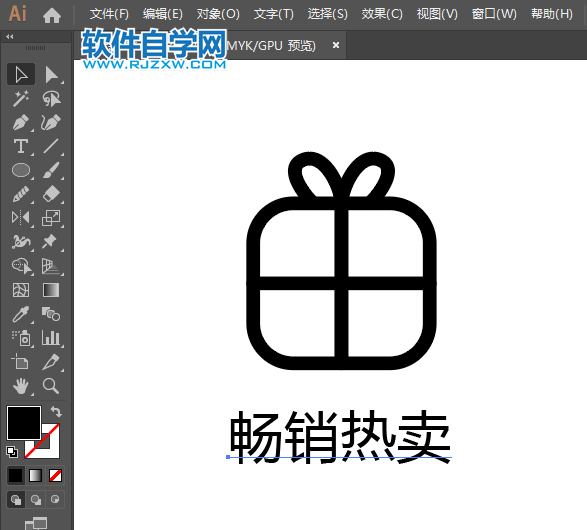Switch to the MYK/GPU 预览 document tab

[271, 46]
